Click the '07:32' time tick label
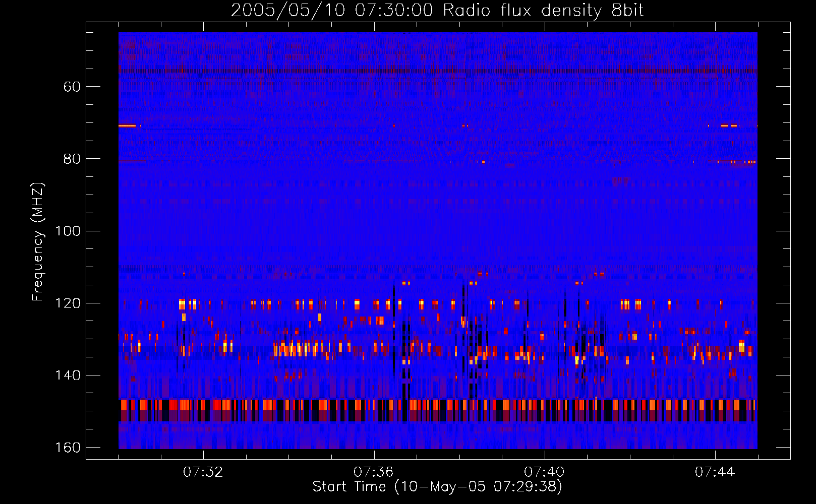Viewport: 816px width, 504px height. (203, 472)
